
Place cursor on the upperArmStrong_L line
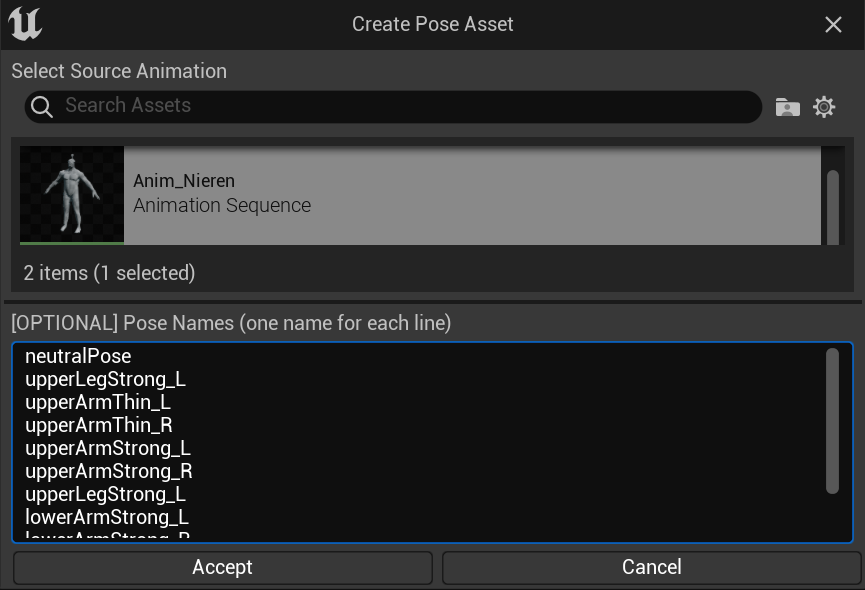[x=108, y=448]
